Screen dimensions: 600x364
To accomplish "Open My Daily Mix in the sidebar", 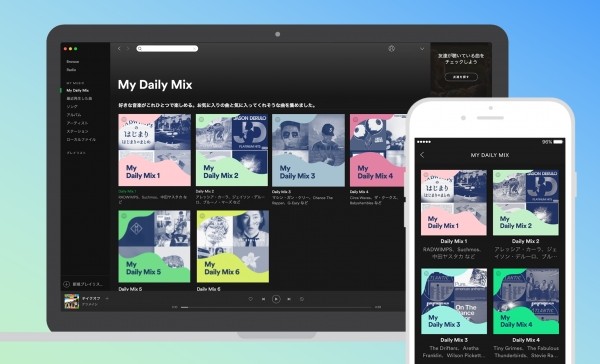I will pyautogui.click(x=78, y=91).
